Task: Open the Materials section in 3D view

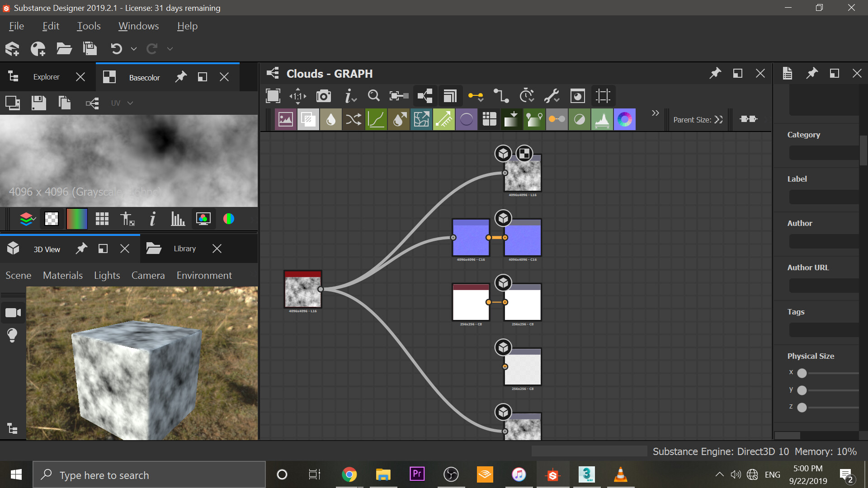Action: point(62,275)
